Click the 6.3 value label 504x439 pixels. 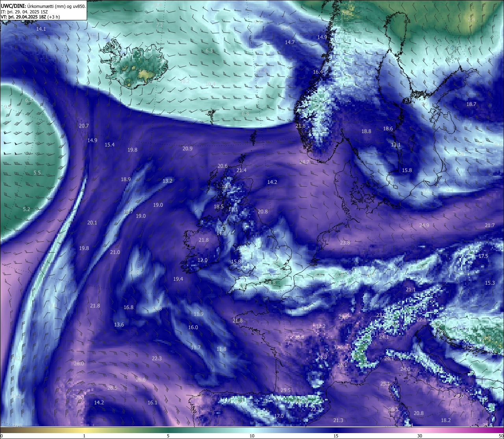[x=209, y=51]
